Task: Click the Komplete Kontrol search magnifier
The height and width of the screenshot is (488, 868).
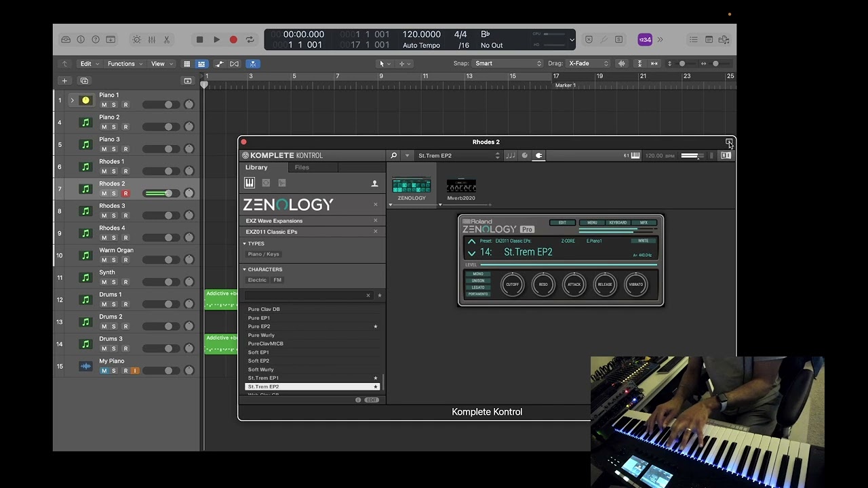Action: (393, 156)
